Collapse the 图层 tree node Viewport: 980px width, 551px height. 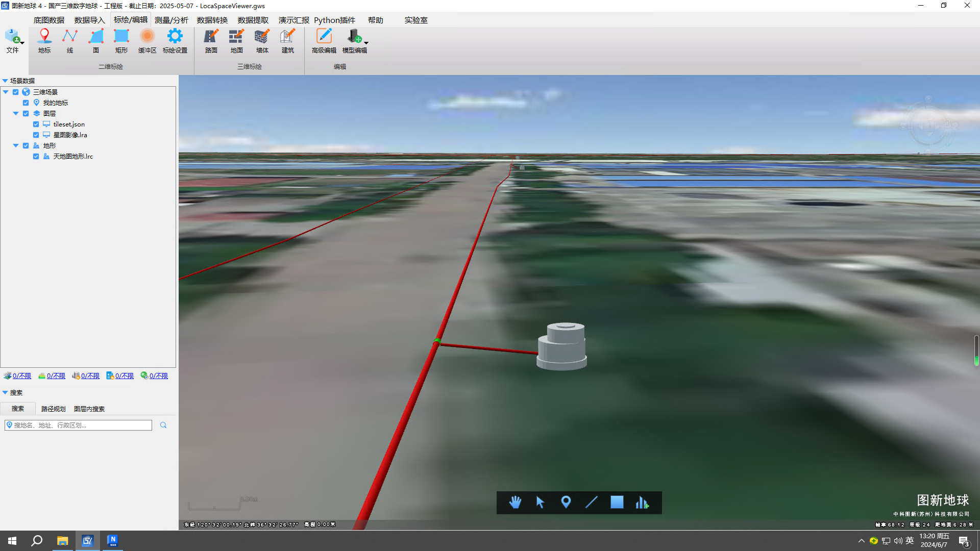16,113
